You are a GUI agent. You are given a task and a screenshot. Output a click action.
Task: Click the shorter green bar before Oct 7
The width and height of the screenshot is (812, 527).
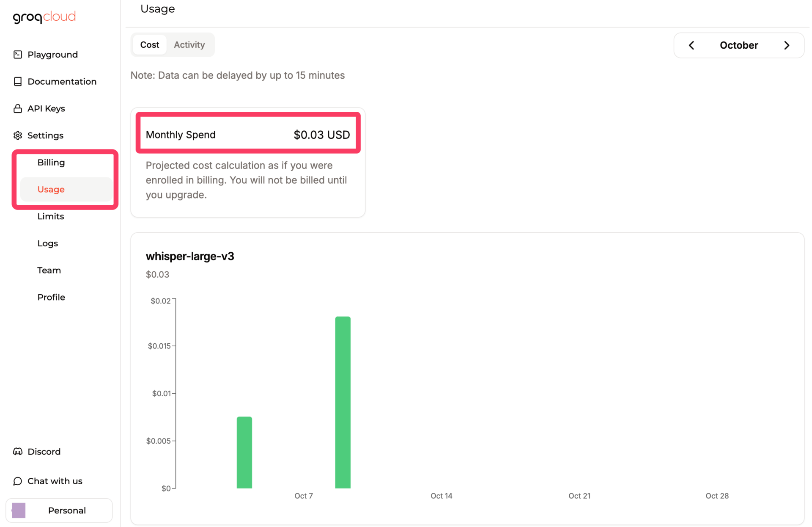point(244,452)
